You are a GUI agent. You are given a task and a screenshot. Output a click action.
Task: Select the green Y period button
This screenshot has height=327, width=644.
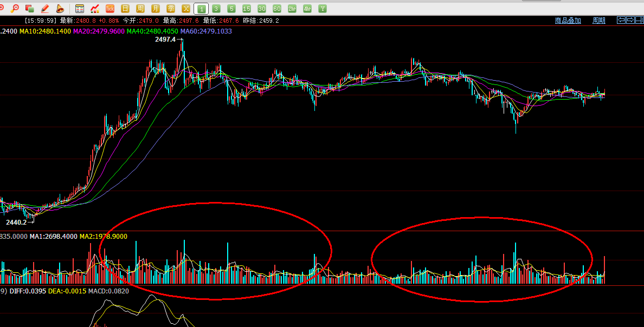click(x=323, y=9)
